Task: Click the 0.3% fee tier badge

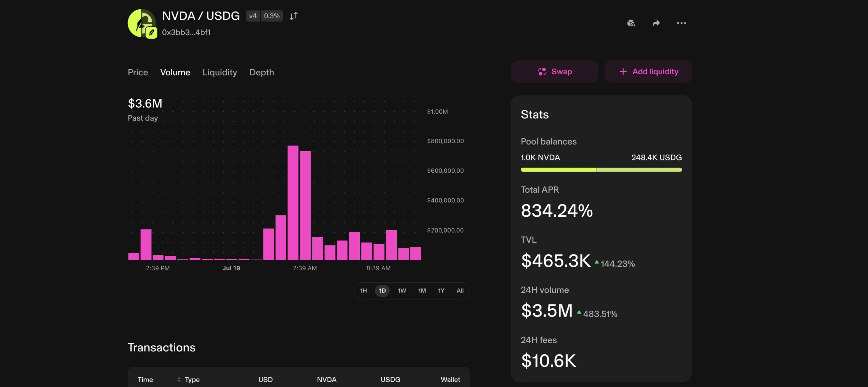Action: pyautogui.click(x=272, y=16)
